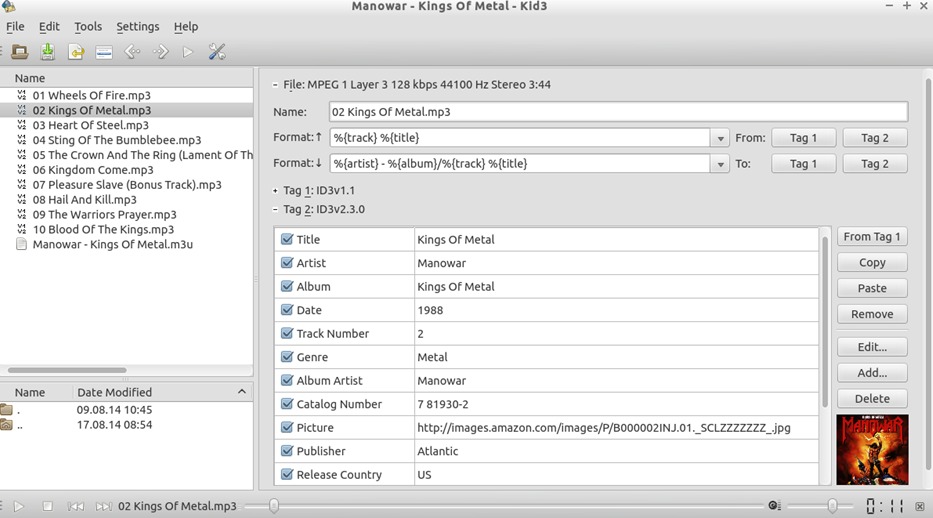This screenshot has height=518, width=933.
Task: Open configuration wrench and screwdriver icon
Action: point(217,52)
